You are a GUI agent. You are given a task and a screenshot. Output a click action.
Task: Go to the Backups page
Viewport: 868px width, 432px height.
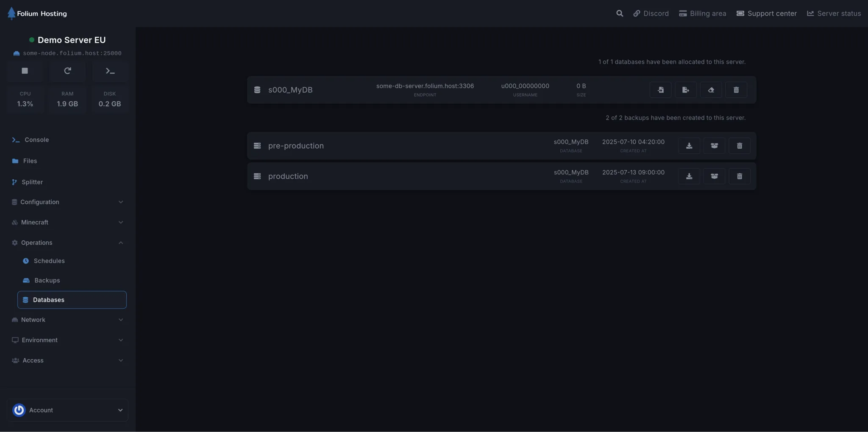(x=47, y=280)
